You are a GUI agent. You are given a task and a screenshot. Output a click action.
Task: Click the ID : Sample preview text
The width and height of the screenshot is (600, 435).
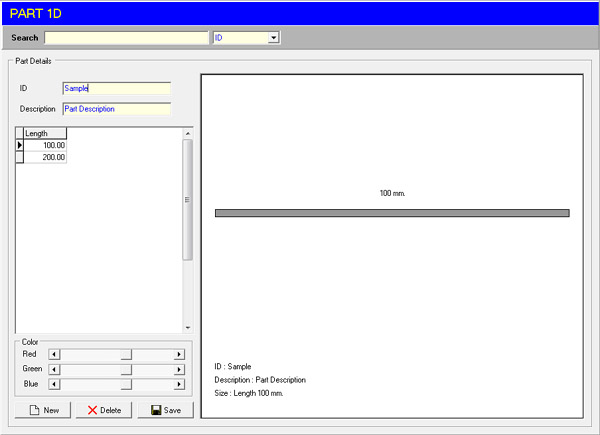click(x=233, y=367)
